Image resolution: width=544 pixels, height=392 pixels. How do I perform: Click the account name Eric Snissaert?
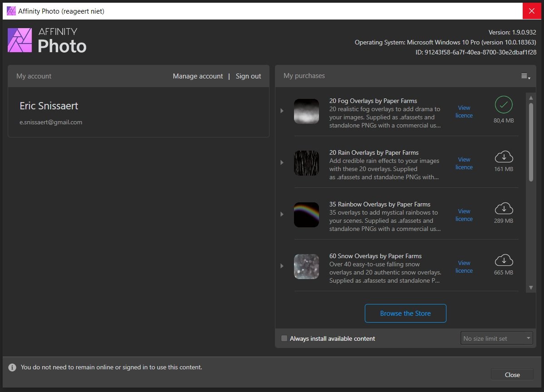pos(49,106)
